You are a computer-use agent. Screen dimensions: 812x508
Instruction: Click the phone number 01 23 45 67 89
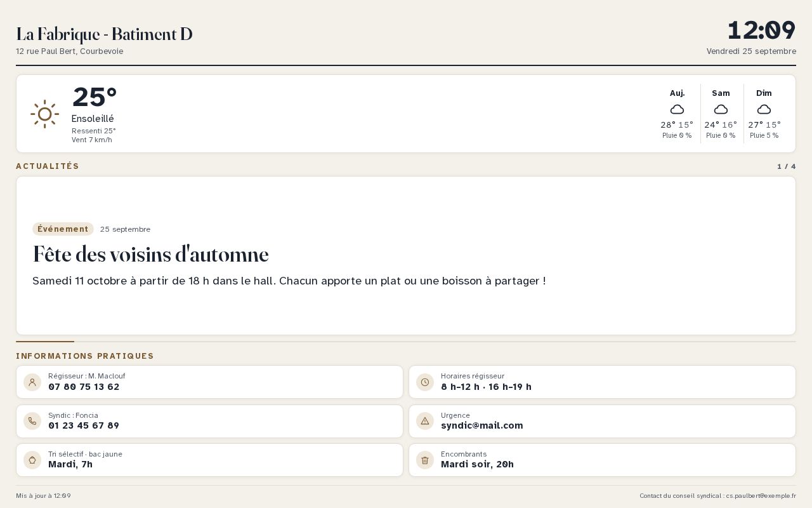tap(84, 425)
